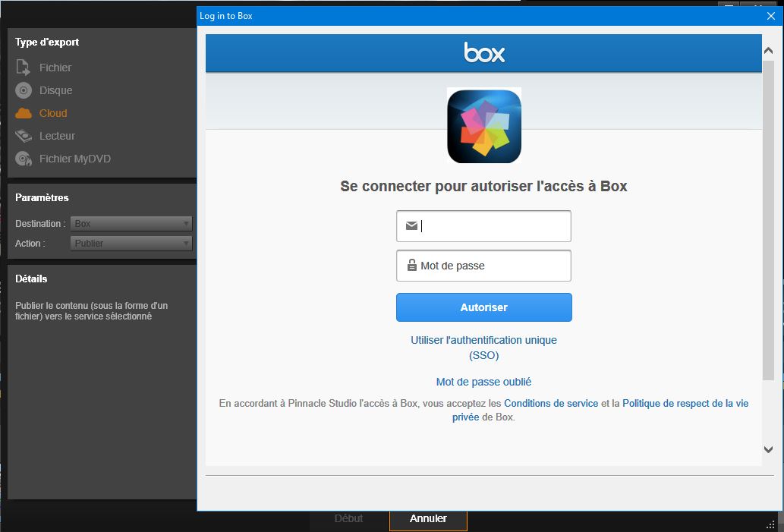Click the envelope icon in email field
784x532 pixels.
click(x=411, y=226)
